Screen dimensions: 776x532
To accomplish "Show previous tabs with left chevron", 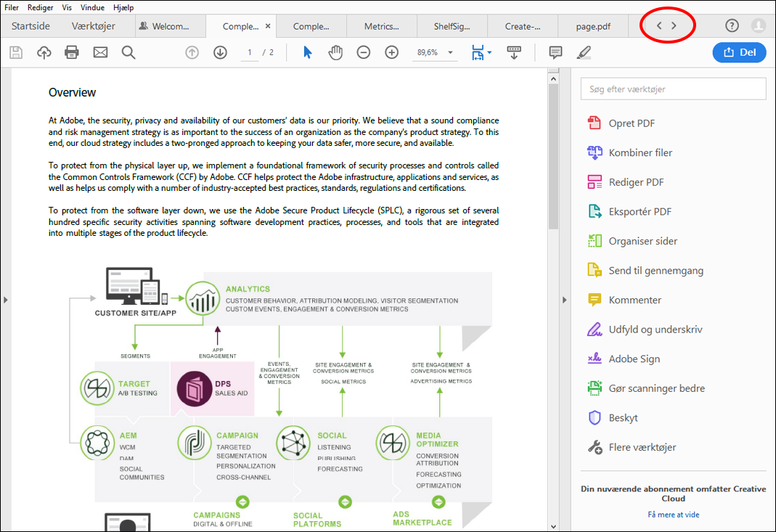I will tap(658, 25).
